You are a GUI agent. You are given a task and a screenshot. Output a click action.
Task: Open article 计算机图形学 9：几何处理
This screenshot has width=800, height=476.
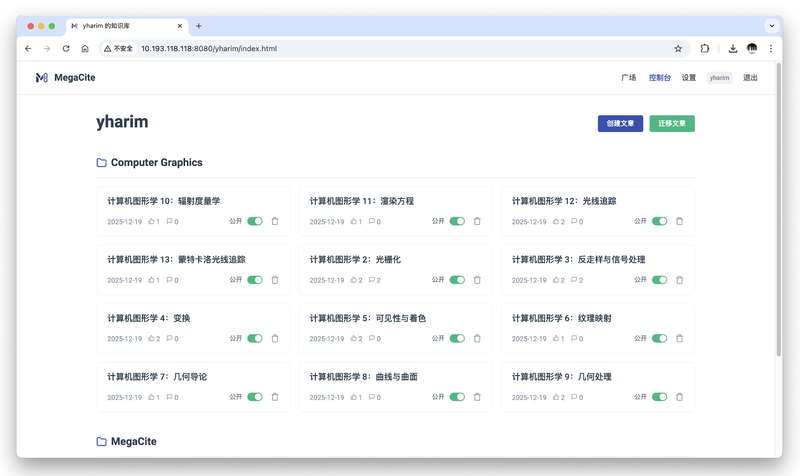(x=561, y=377)
